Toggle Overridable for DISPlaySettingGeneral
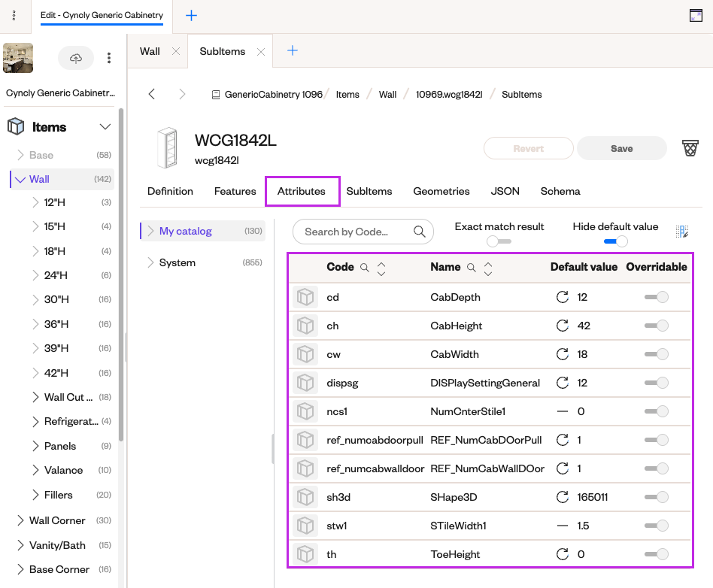The height and width of the screenshot is (588, 713). (x=656, y=383)
